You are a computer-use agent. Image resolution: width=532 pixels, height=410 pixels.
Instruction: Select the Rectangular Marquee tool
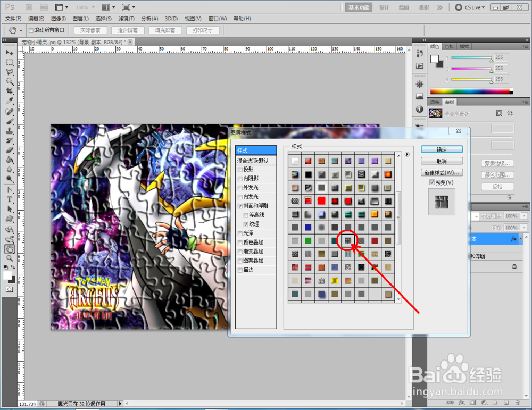coord(10,62)
